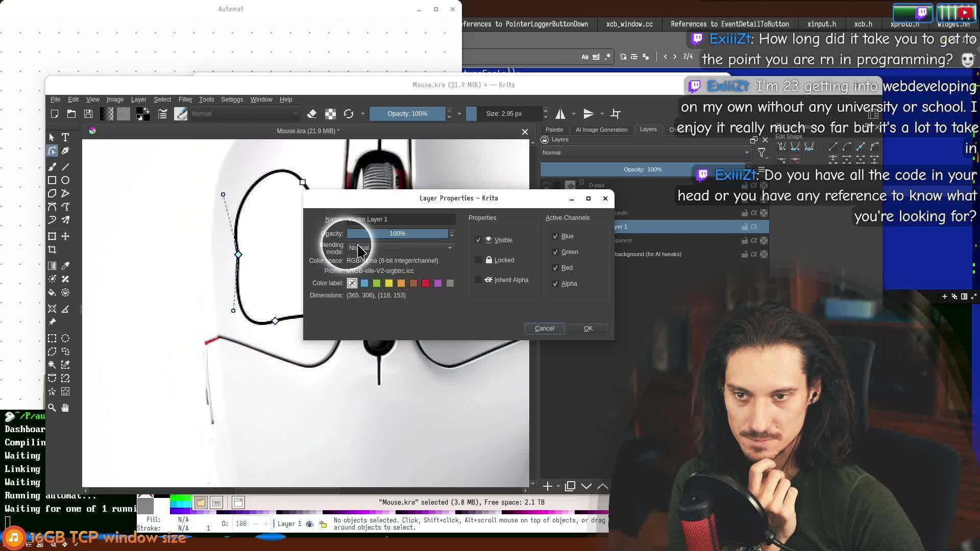Open the Filter menu

185,99
